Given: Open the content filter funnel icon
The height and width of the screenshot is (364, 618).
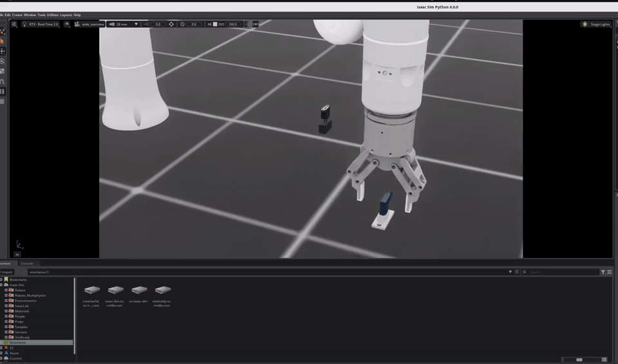Looking at the screenshot, I should pos(603,272).
